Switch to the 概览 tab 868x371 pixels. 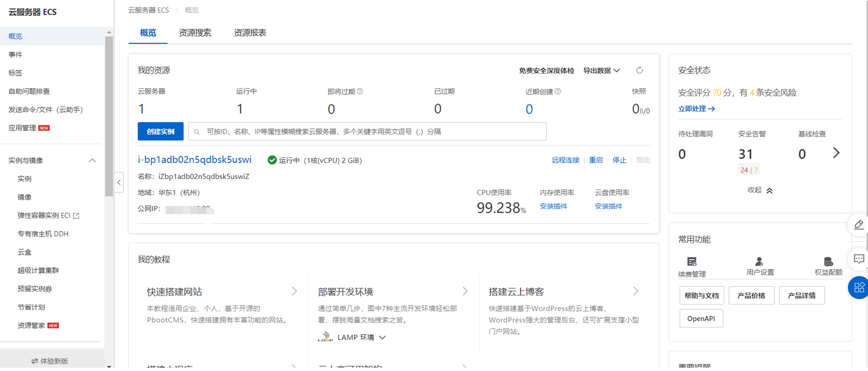[x=148, y=32]
